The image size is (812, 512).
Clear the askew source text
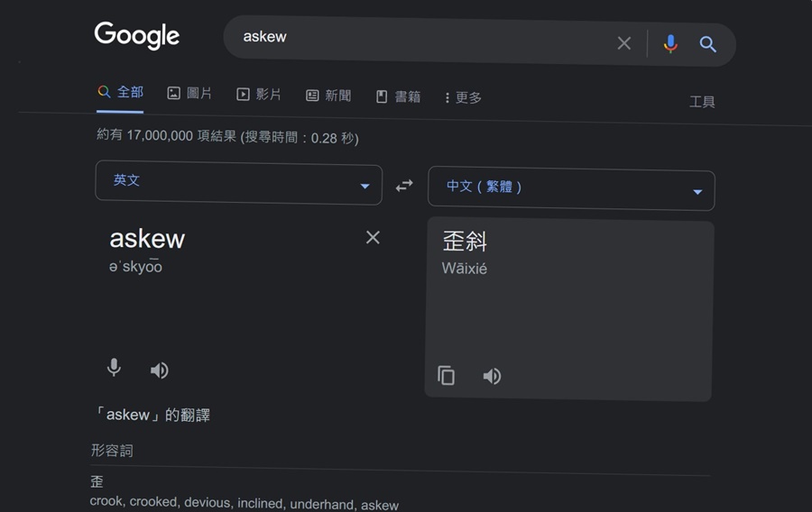tap(373, 237)
